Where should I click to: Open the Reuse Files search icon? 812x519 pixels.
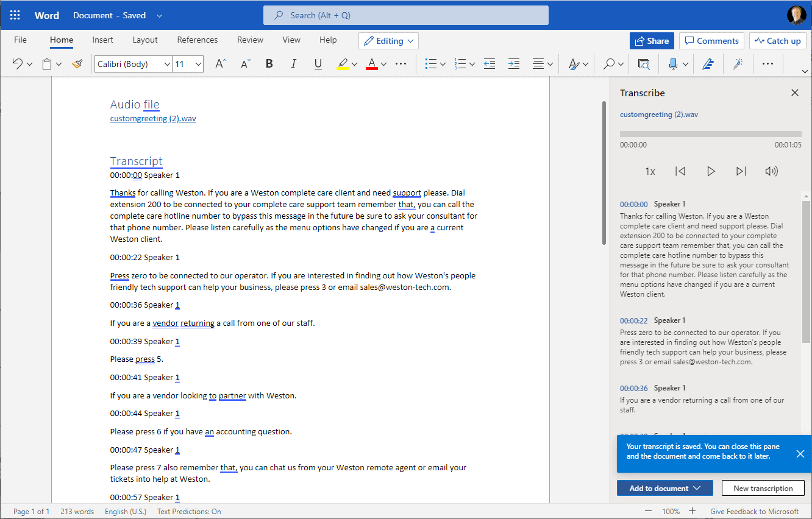coord(644,63)
